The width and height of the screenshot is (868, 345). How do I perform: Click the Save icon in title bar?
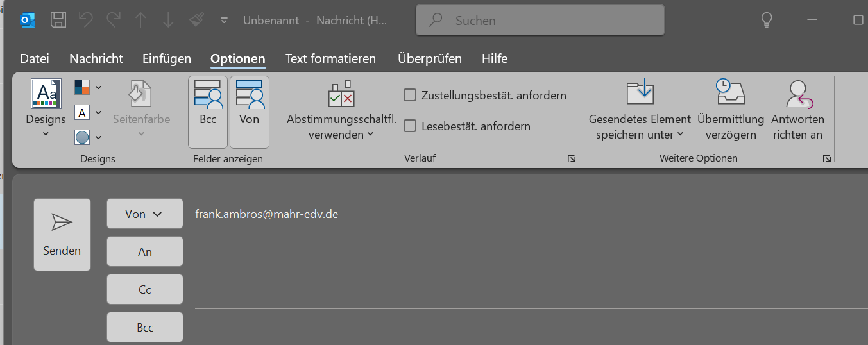point(58,20)
